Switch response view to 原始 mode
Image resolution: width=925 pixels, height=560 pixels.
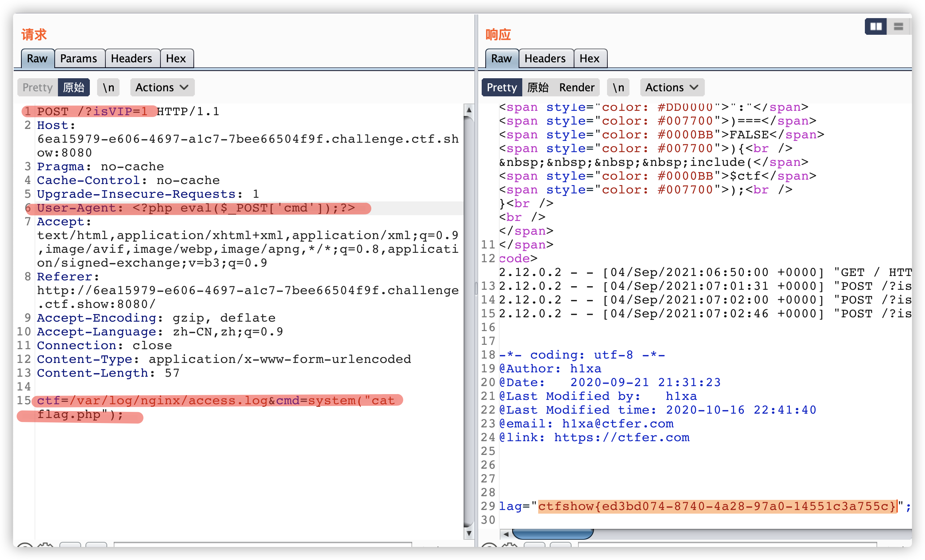coord(537,87)
